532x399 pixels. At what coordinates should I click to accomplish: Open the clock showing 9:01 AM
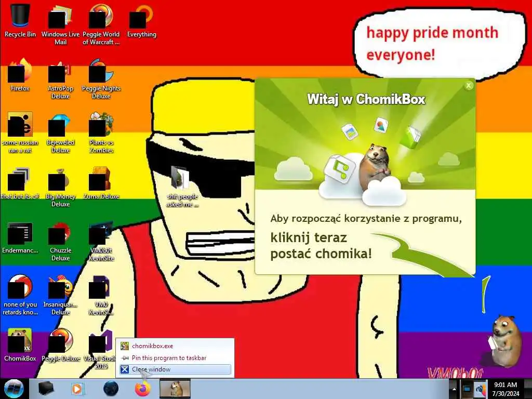506,389
